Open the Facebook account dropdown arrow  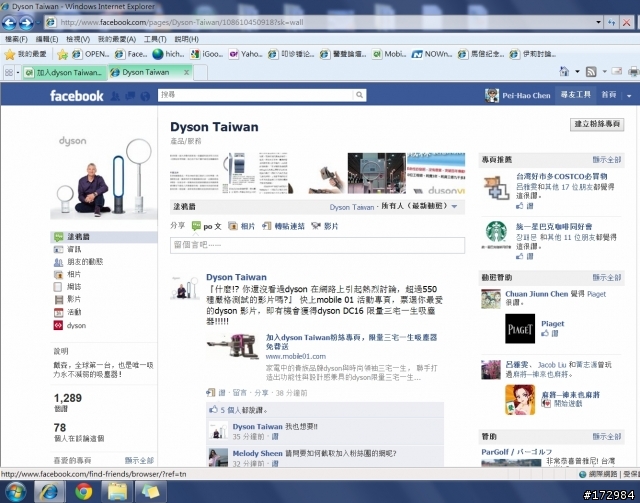(x=629, y=96)
